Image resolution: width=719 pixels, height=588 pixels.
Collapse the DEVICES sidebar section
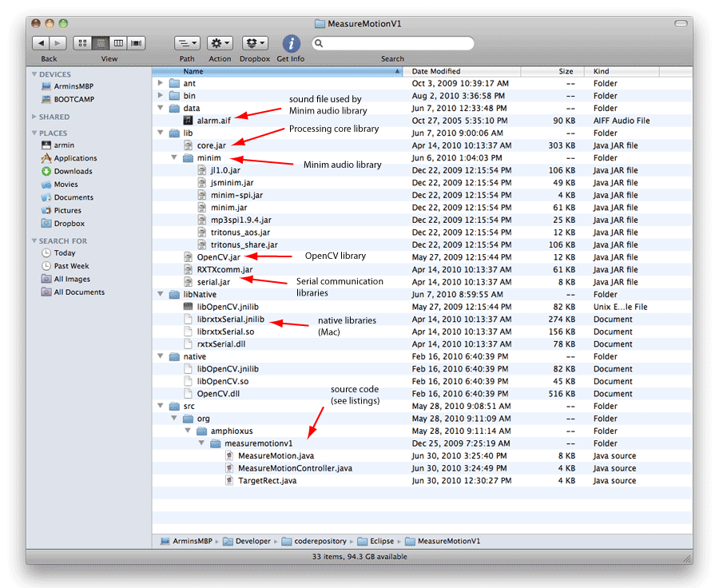(x=34, y=73)
